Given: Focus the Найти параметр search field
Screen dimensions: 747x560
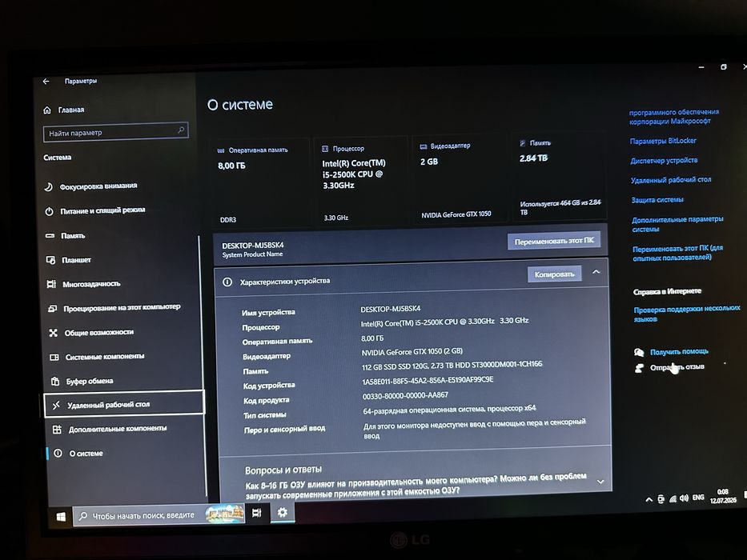Looking at the screenshot, I should click(116, 132).
